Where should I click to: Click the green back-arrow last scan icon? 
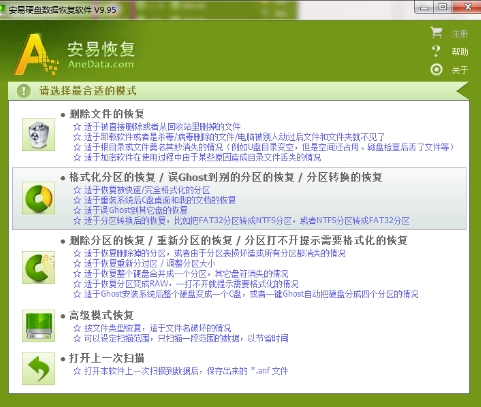pyautogui.click(x=38, y=368)
